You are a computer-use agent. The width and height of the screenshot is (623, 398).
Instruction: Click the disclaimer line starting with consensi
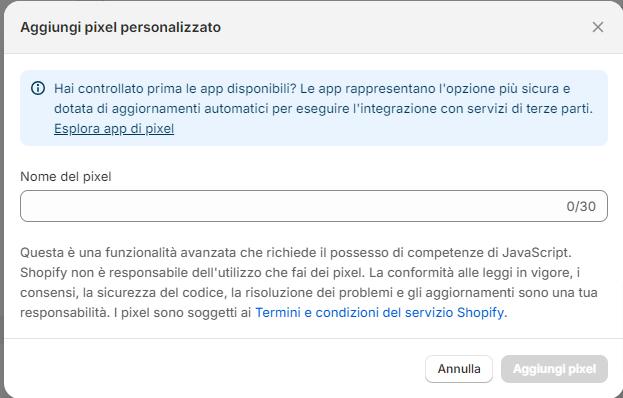tap(309, 293)
